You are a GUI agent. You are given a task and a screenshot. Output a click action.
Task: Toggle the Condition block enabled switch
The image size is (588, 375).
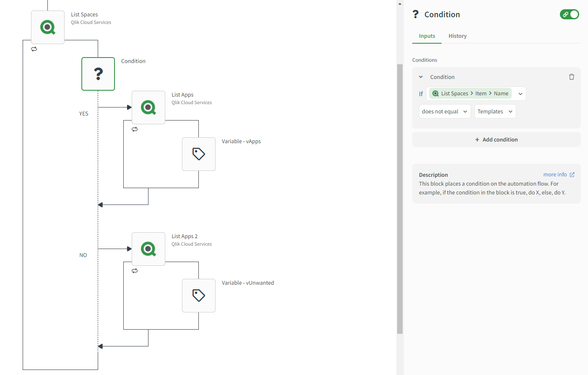point(570,14)
